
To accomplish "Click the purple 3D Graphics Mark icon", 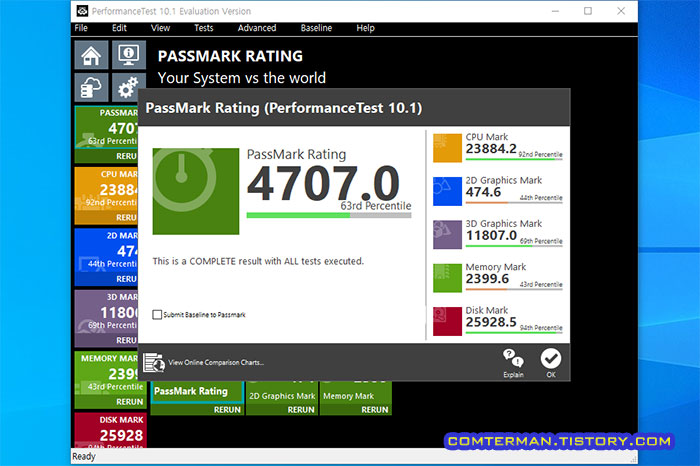I will pyautogui.click(x=447, y=234).
